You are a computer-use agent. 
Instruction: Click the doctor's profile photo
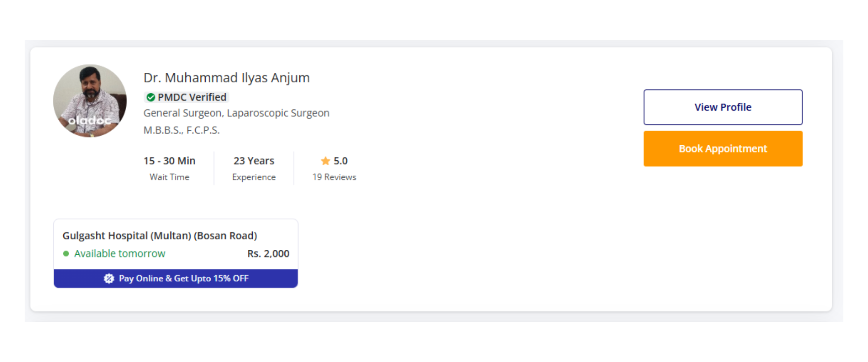pyautogui.click(x=90, y=95)
